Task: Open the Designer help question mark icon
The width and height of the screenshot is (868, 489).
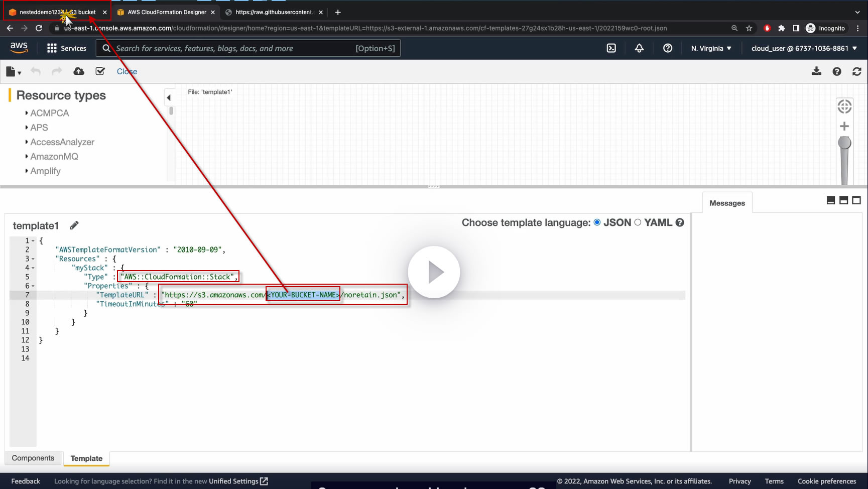Action: click(x=837, y=72)
